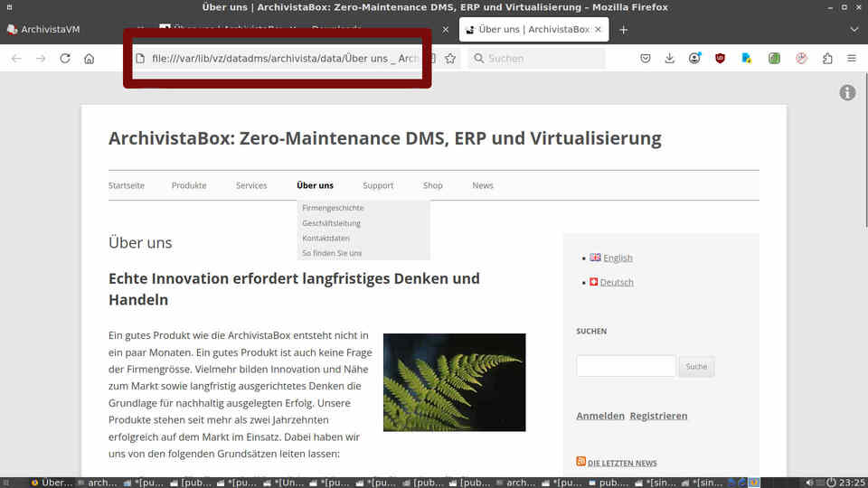
Task: Select So finden Sie uns in submenu
Action: tap(332, 253)
